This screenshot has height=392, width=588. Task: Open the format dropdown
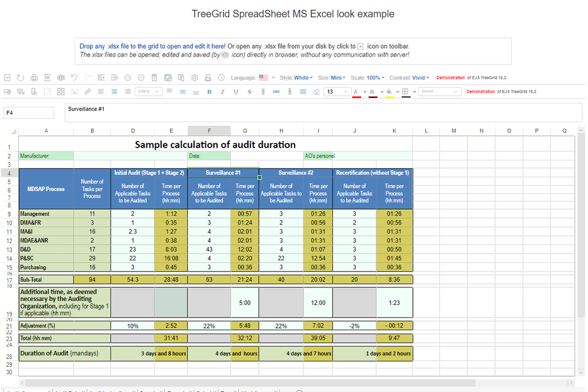pyautogui.click(x=439, y=92)
